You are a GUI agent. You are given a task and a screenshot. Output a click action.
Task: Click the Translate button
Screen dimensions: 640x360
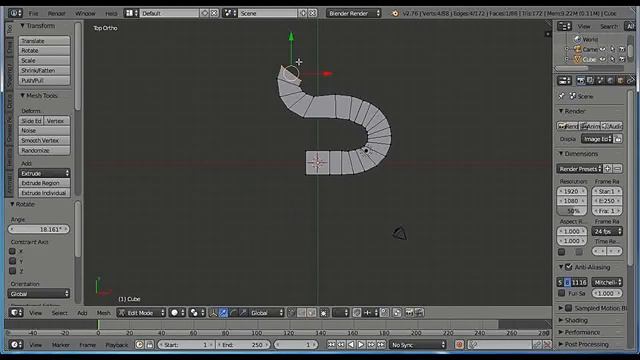44,41
